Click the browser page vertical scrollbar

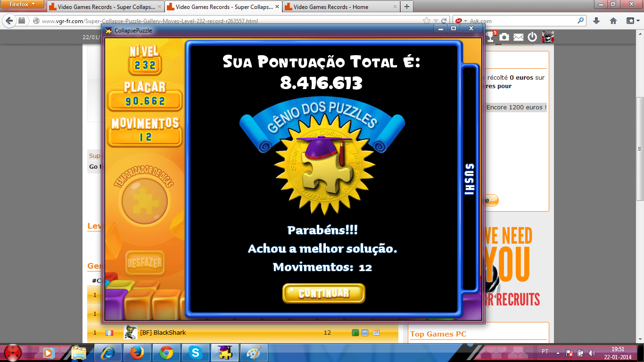tap(640, 141)
